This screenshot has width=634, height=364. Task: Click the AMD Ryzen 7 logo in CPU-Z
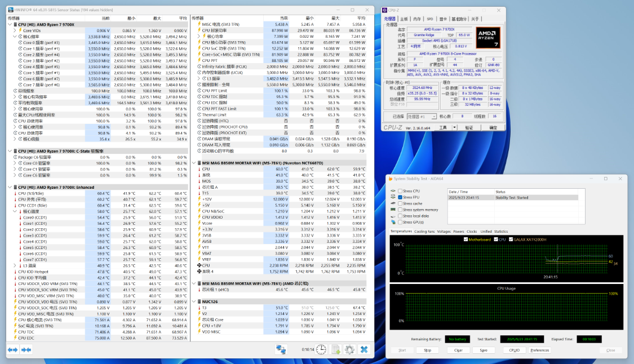[x=487, y=38]
